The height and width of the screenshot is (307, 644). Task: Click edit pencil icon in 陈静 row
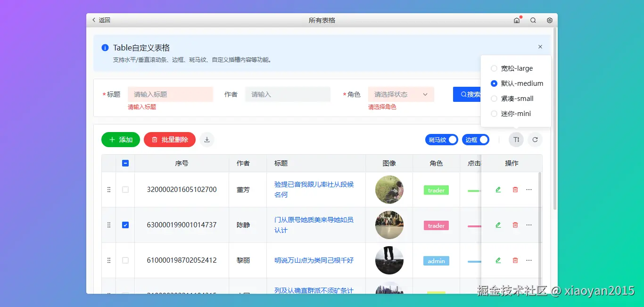tap(498, 225)
